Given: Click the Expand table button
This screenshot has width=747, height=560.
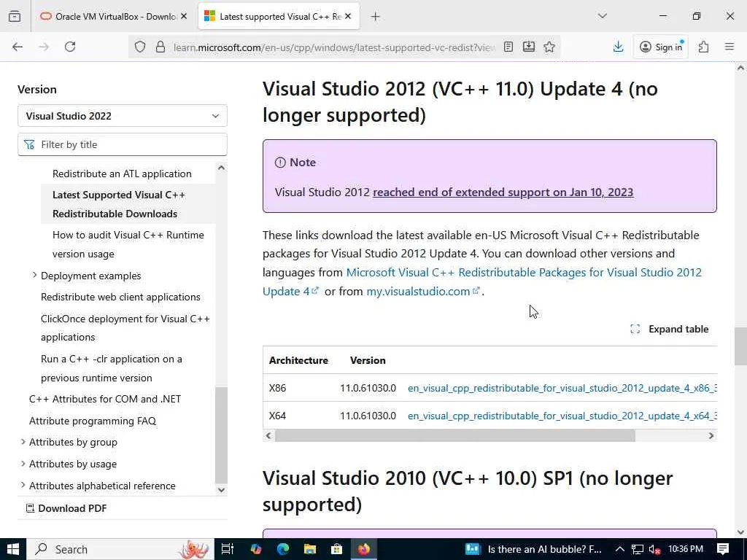Looking at the screenshot, I should click(669, 329).
